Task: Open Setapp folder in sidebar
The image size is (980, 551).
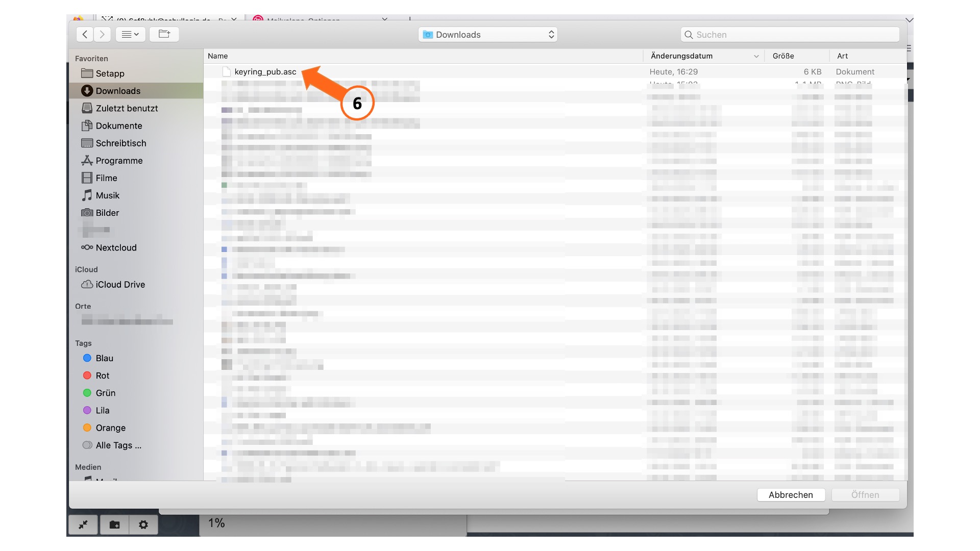Action: click(136, 73)
